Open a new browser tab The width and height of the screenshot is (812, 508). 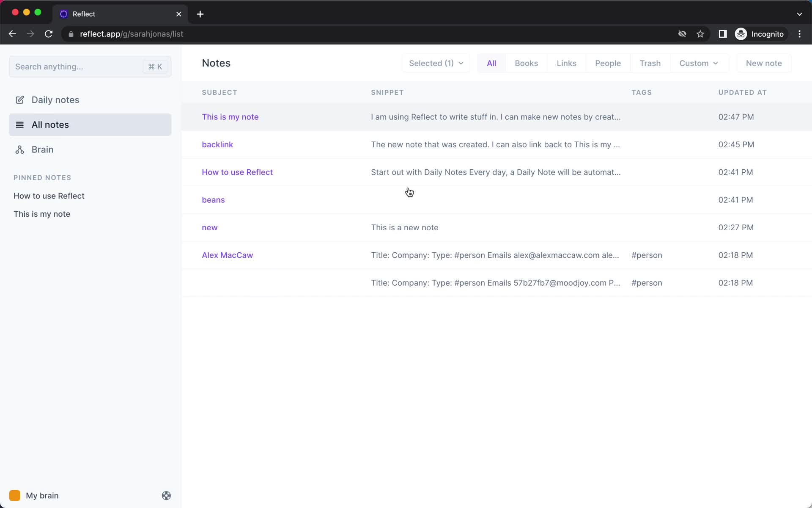tap(200, 14)
